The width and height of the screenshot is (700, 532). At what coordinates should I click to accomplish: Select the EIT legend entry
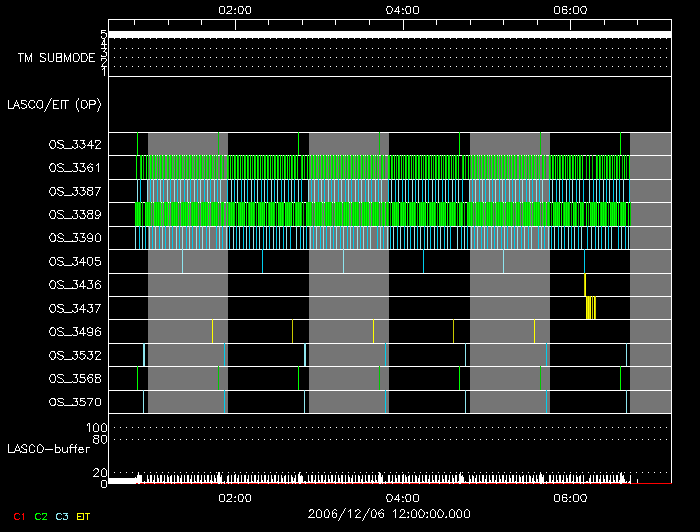tap(84, 516)
